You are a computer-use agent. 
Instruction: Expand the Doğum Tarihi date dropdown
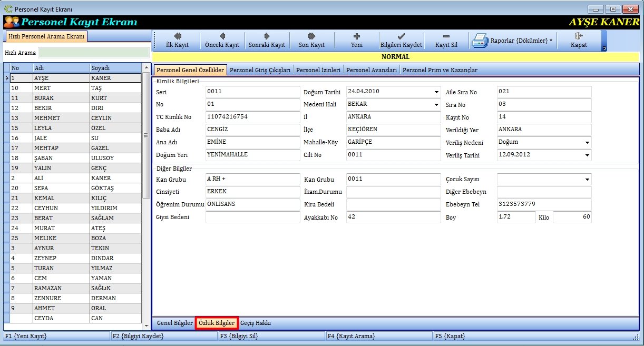pyautogui.click(x=436, y=92)
